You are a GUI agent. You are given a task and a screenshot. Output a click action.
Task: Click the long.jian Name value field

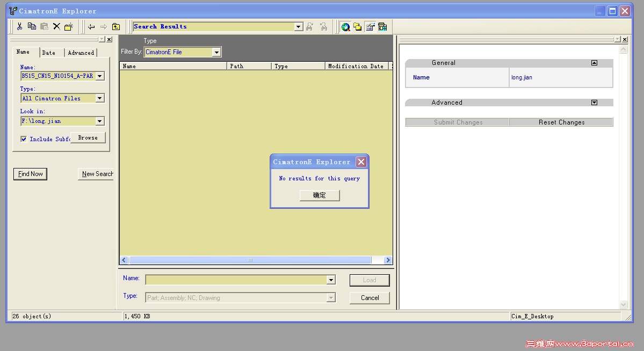point(561,77)
